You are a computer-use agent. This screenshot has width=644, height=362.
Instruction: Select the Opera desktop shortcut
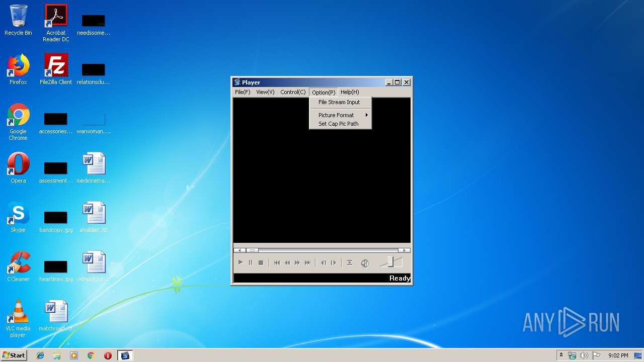click(18, 168)
